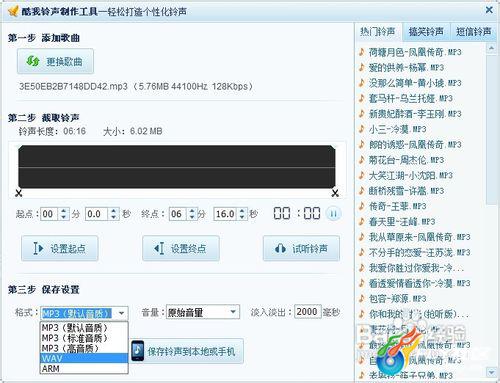Select the right end marker under waveform

tap(335, 193)
